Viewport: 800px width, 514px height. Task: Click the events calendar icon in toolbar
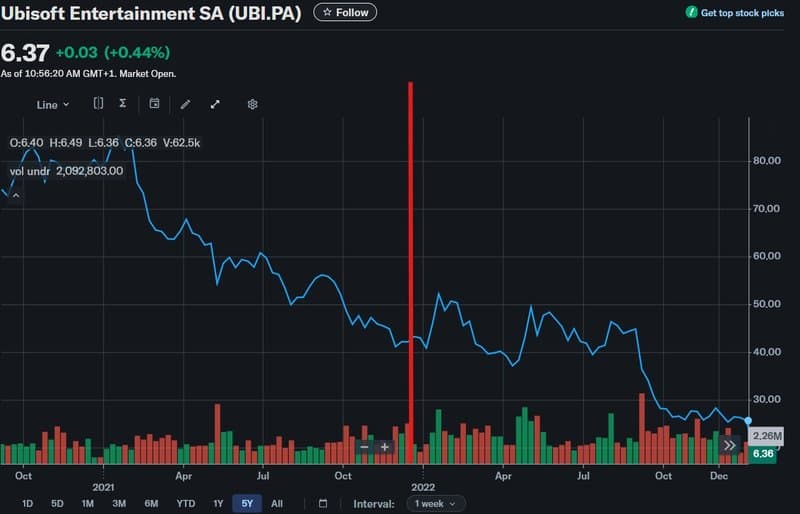(x=155, y=103)
